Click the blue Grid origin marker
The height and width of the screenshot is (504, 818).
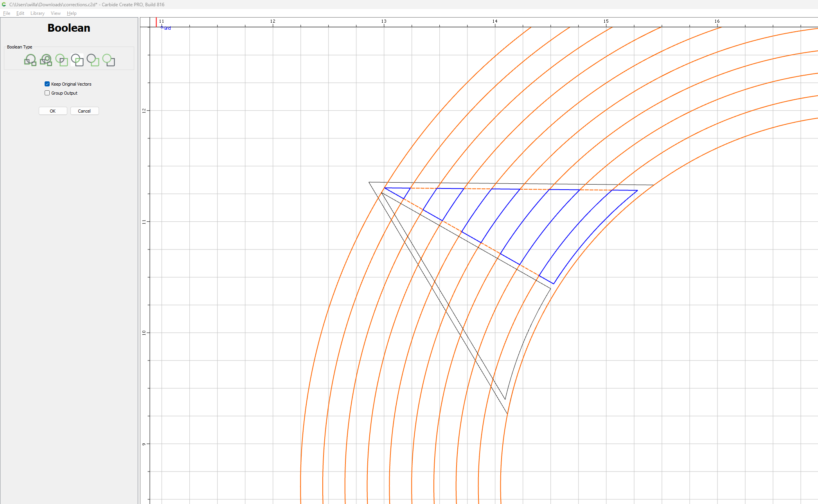click(162, 27)
